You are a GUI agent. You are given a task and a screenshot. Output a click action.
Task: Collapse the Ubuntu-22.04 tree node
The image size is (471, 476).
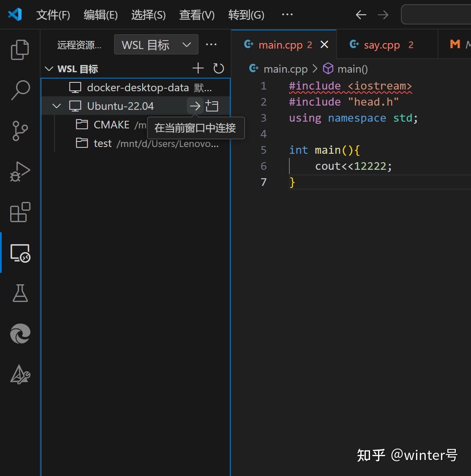coord(57,106)
